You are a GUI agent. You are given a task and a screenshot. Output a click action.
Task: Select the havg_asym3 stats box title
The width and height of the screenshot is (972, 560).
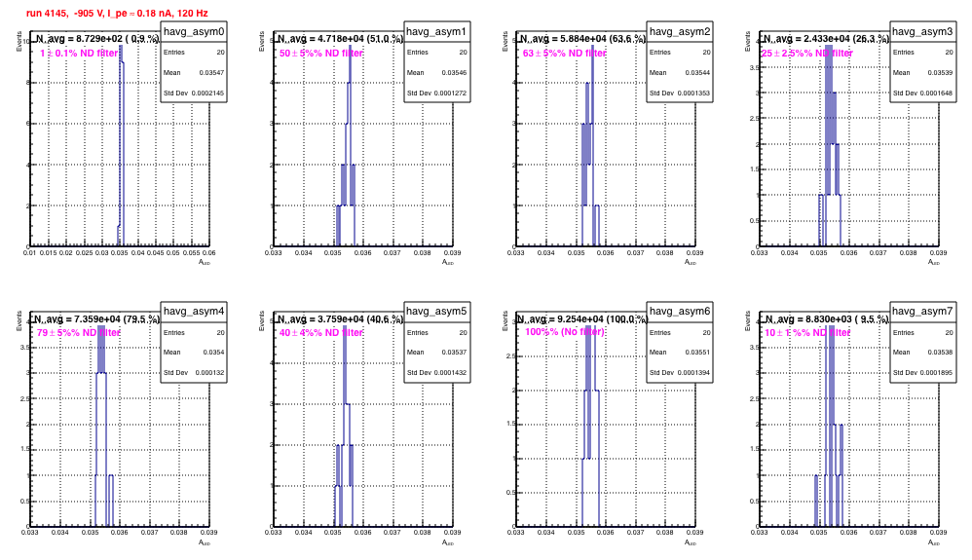coord(922,31)
